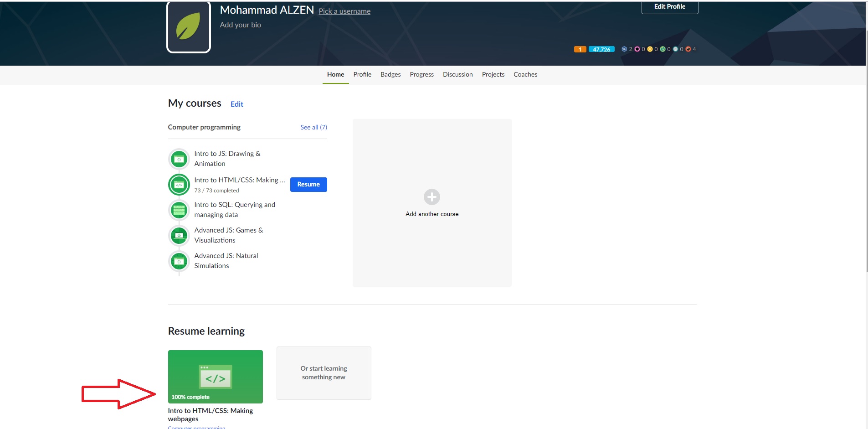Screen dimensions: 868x429
Task: Click Intro to HTML/CSS: Making webpages title
Action: point(211,414)
